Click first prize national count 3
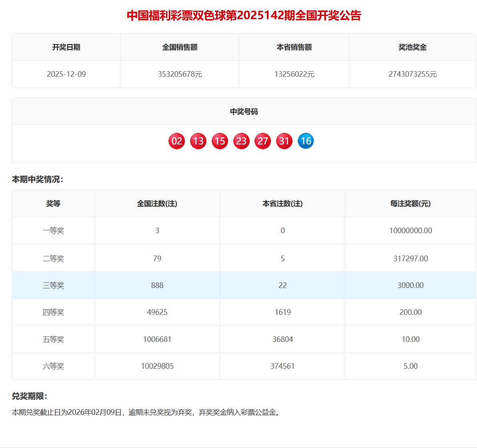 pyautogui.click(x=157, y=230)
